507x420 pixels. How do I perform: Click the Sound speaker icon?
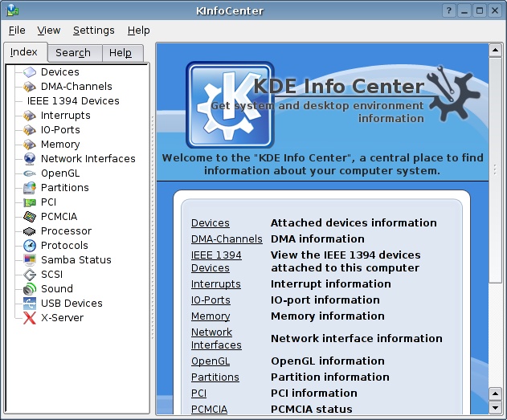30,289
